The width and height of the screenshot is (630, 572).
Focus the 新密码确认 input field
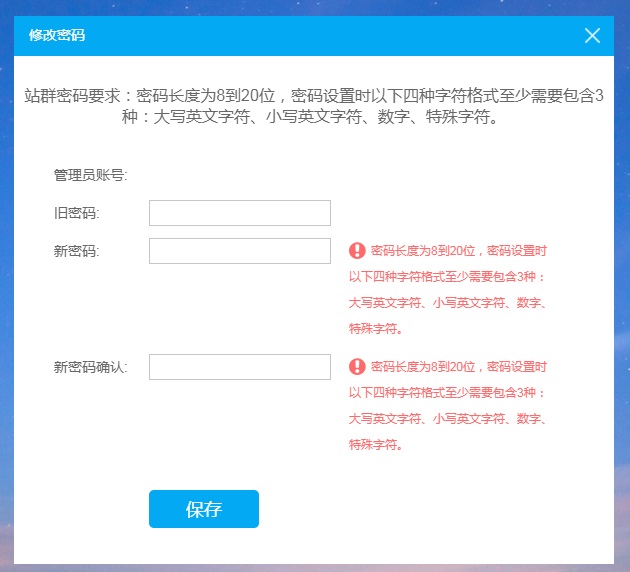[239, 367]
